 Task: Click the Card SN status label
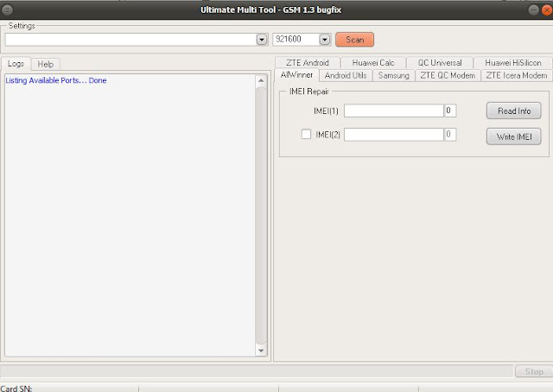coord(16,389)
